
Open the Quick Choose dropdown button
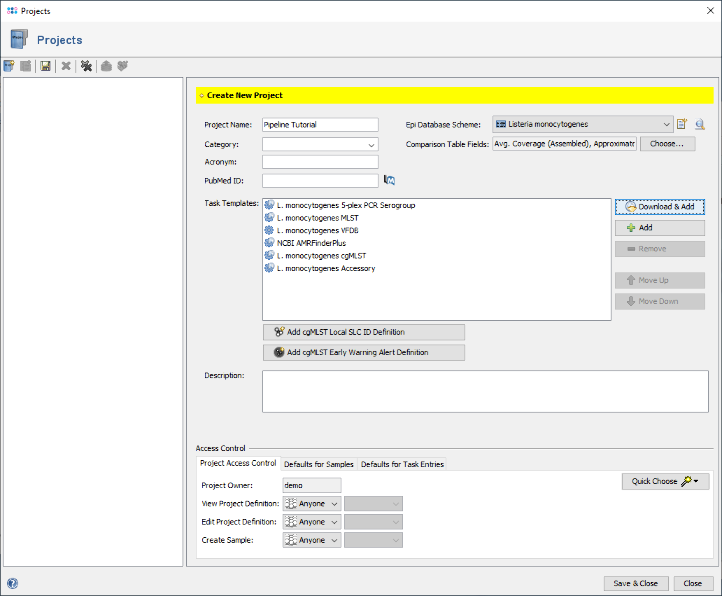[x=665, y=482]
